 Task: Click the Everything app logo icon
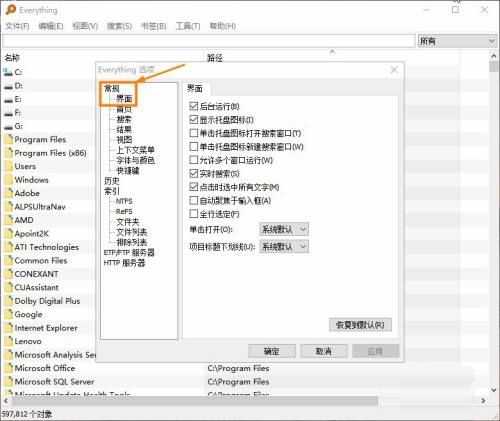[10, 9]
